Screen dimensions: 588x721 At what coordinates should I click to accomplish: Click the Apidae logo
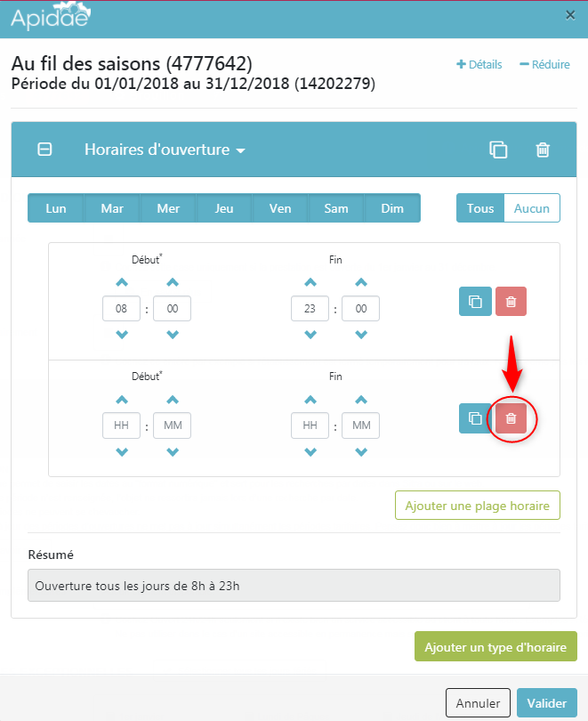(51, 16)
